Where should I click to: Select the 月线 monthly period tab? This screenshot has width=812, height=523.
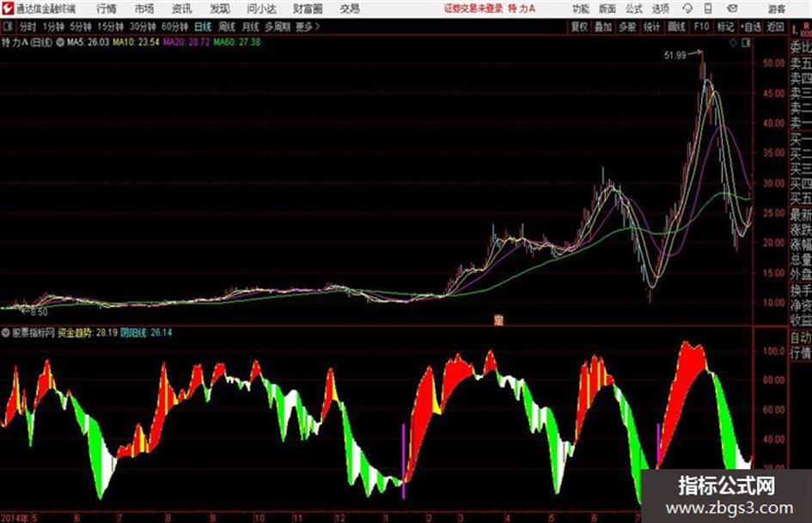(x=251, y=27)
